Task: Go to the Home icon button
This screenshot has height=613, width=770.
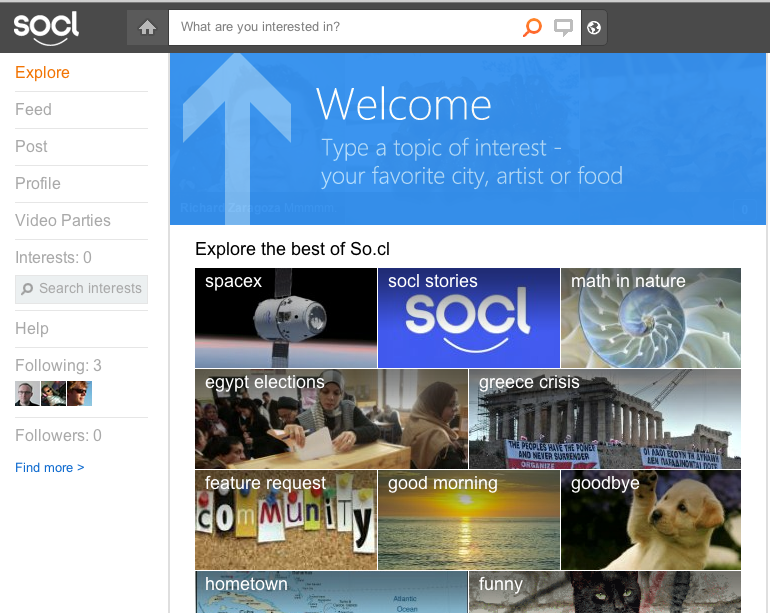Action: (x=148, y=28)
